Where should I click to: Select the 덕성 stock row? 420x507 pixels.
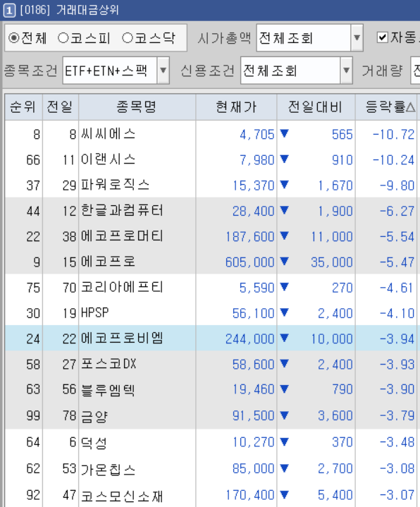(x=211, y=442)
